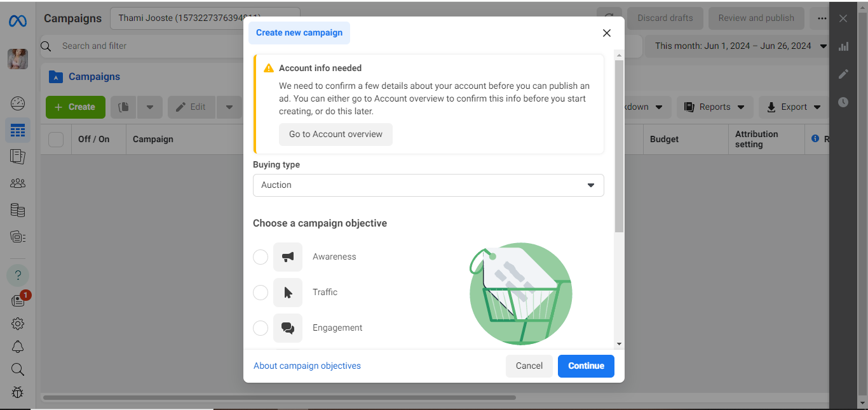Click the refresh icon near Discard drafts
Viewport: 868px width, 410px height.
(x=609, y=18)
